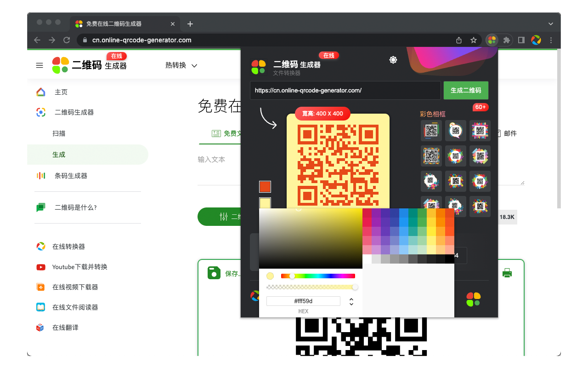Toggle dark mode with the brightness icon
Screen dimensions: 588x368
click(393, 60)
